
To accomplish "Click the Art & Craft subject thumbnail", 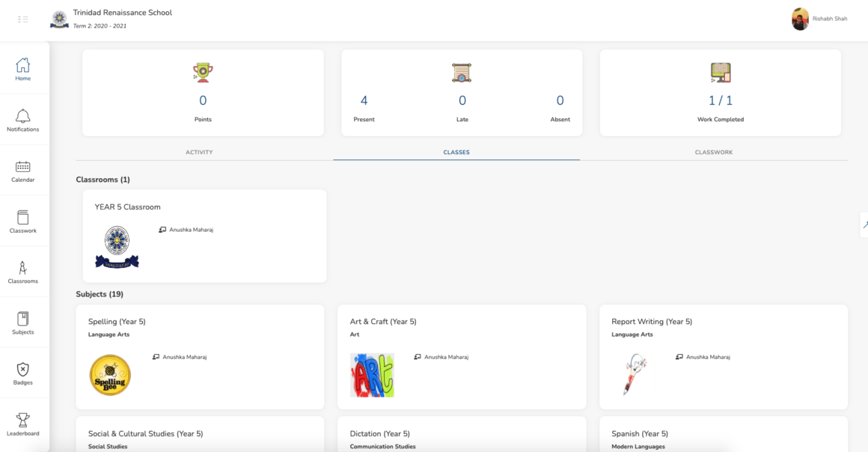I will click(x=372, y=375).
